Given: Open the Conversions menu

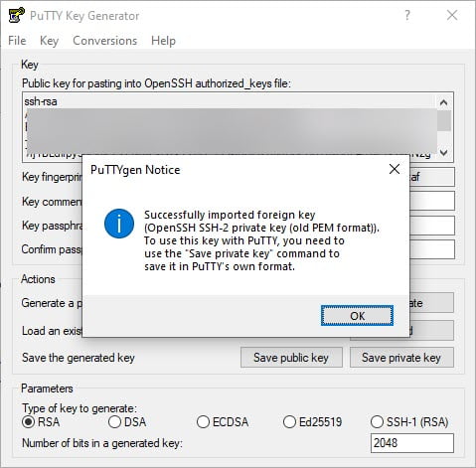Looking at the screenshot, I should pos(104,41).
